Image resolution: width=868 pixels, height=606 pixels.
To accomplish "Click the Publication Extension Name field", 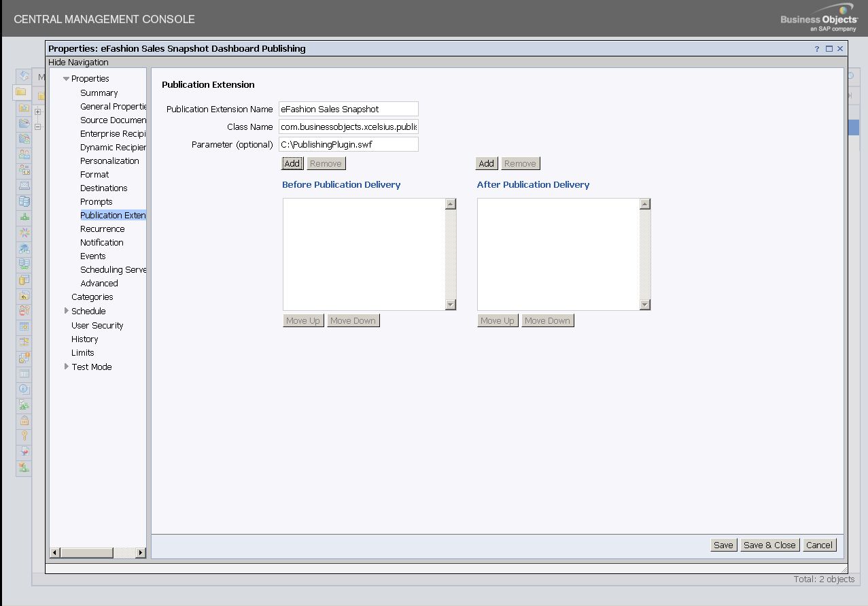I will click(349, 109).
